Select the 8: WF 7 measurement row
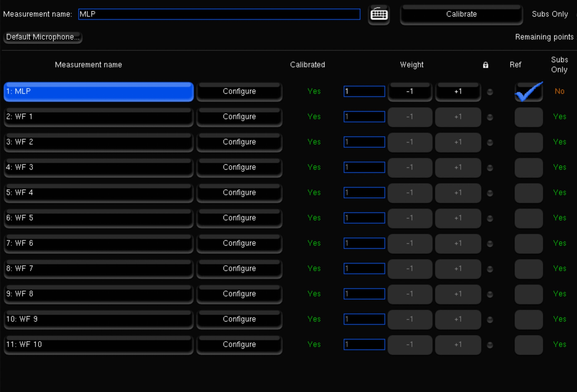577x392 pixels. click(98, 269)
